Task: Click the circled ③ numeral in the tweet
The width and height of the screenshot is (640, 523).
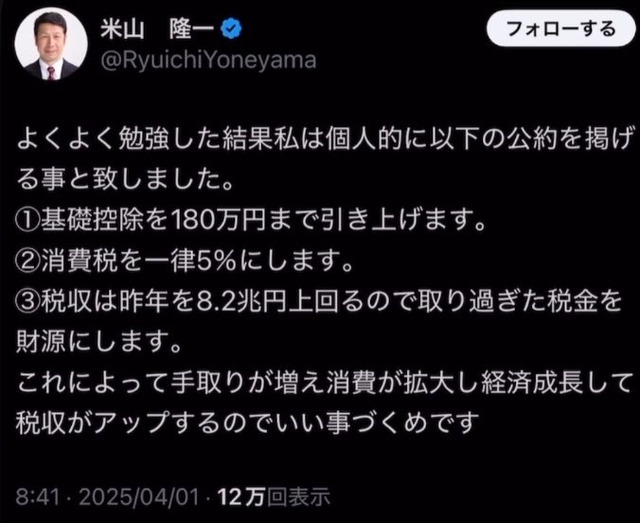Action: pos(28,303)
